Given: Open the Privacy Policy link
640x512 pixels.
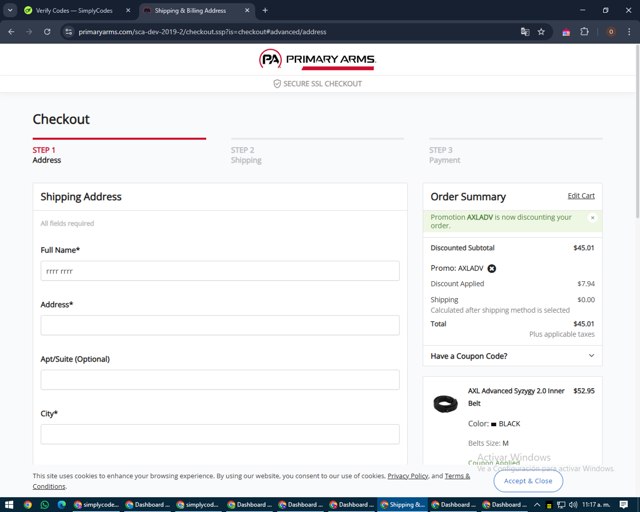Looking at the screenshot, I should point(407,476).
